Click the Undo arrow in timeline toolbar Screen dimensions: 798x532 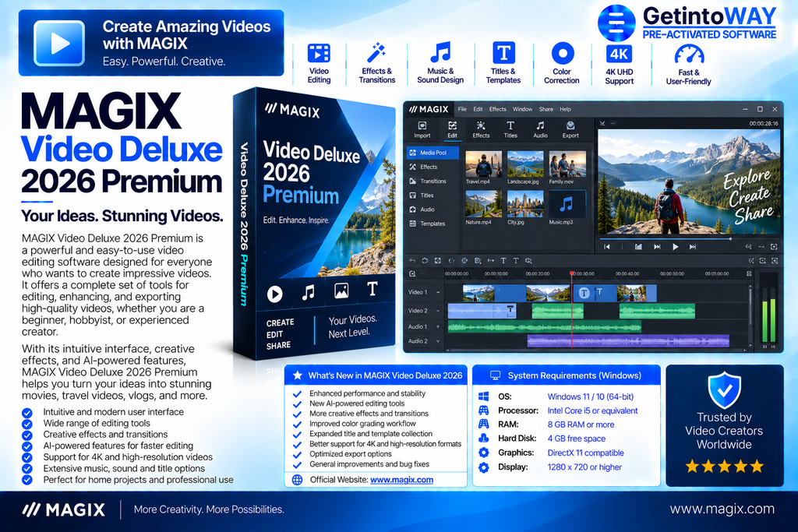tap(412, 260)
